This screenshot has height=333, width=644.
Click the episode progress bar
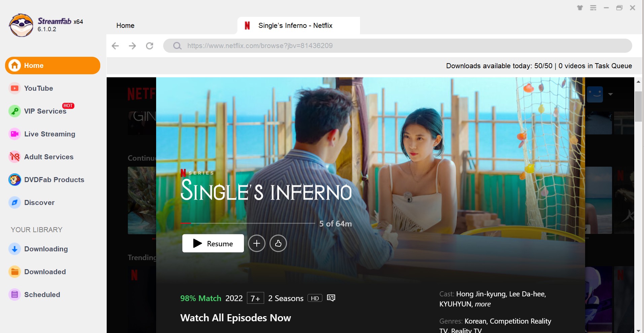[248, 223]
